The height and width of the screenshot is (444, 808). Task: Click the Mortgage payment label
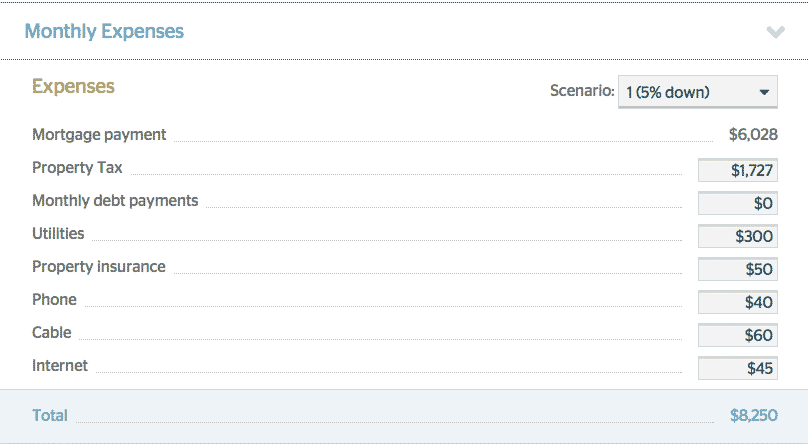99,134
